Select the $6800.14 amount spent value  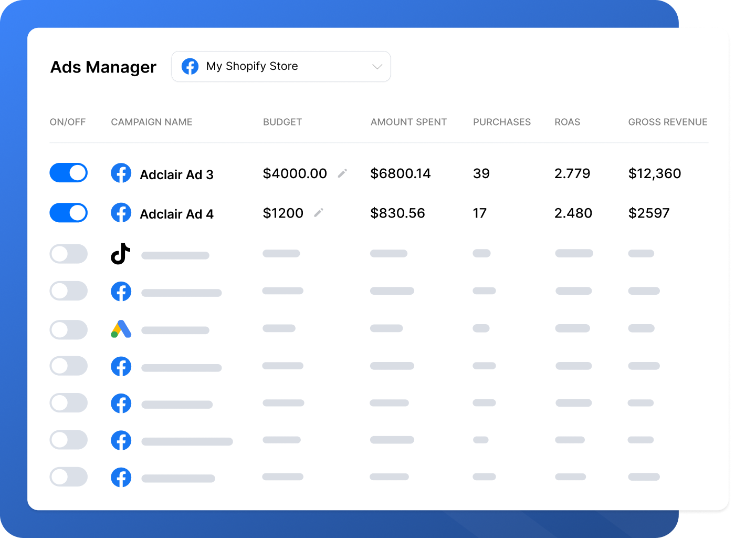click(x=401, y=173)
